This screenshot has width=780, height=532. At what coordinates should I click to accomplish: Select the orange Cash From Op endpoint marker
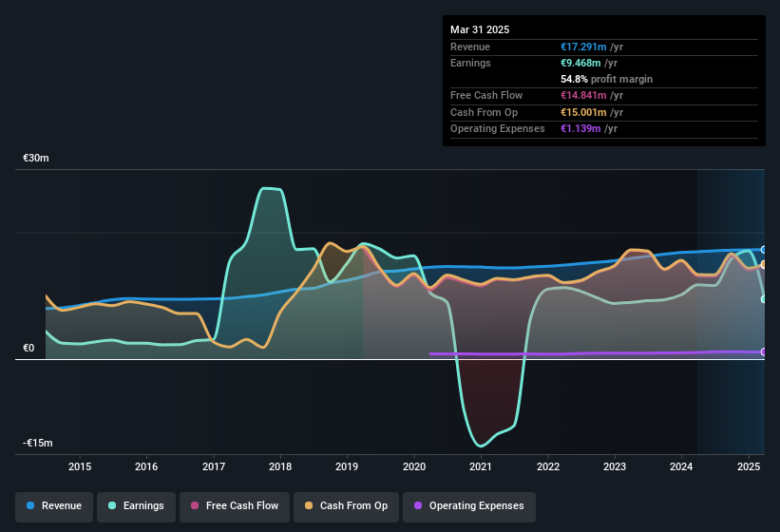coord(764,264)
